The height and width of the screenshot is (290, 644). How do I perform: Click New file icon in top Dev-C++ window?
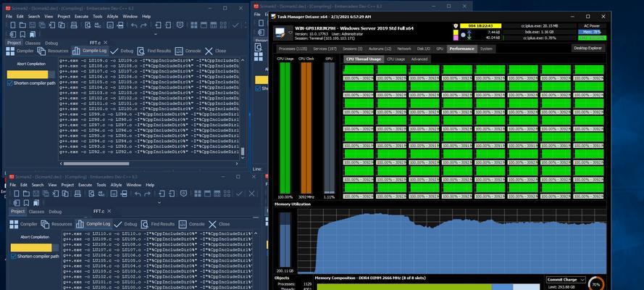tap(13, 25)
